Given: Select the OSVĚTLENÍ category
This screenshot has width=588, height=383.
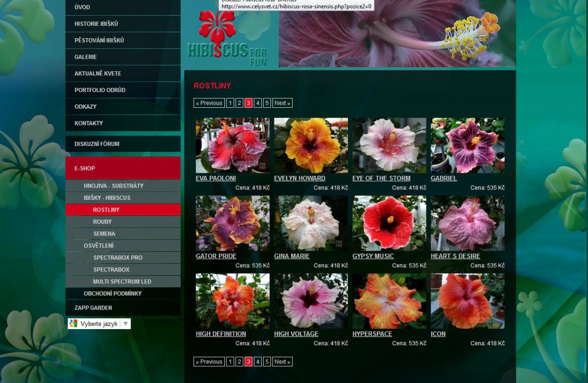Looking at the screenshot, I should [123, 245].
